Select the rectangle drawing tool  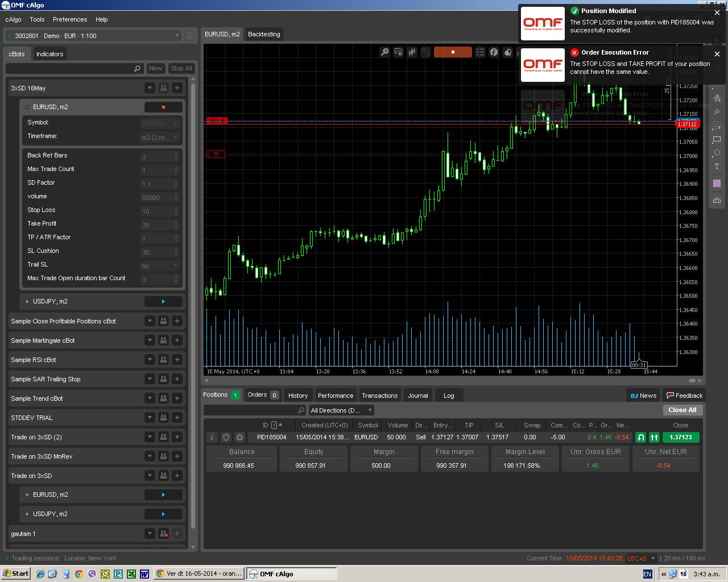pos(717,139)
